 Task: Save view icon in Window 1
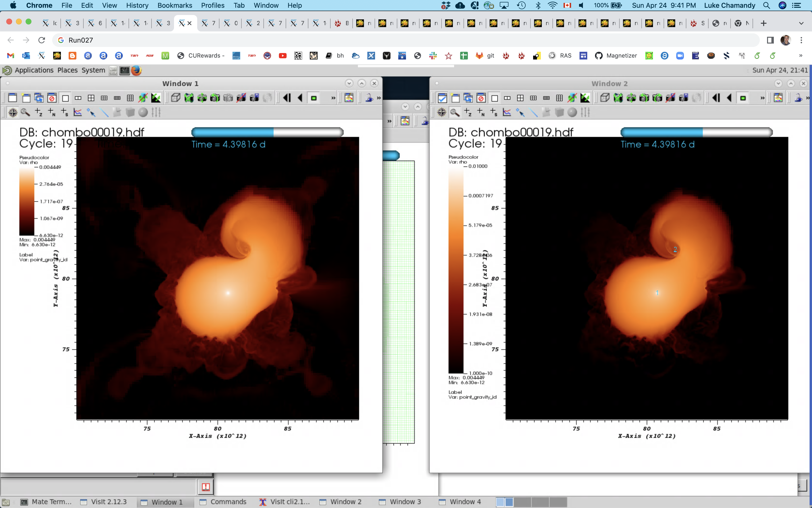[254, 98]
